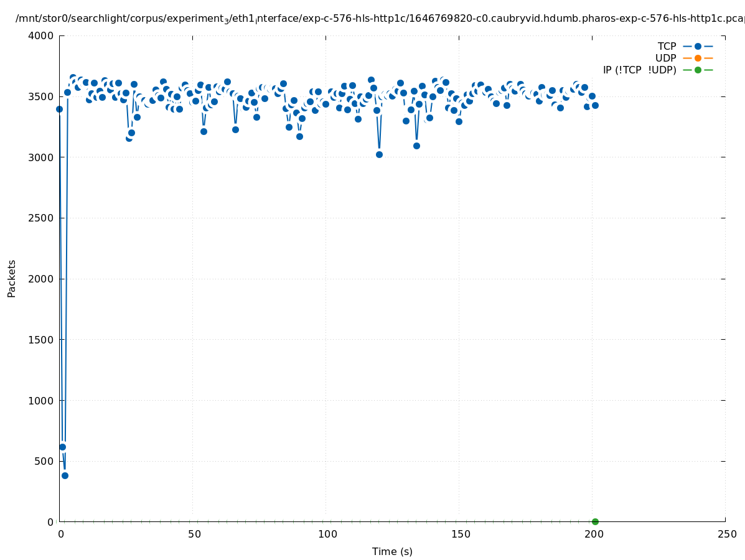Screen dimensions: 745x560
Task: Select the TCP legend label
Action: (667, 46)
